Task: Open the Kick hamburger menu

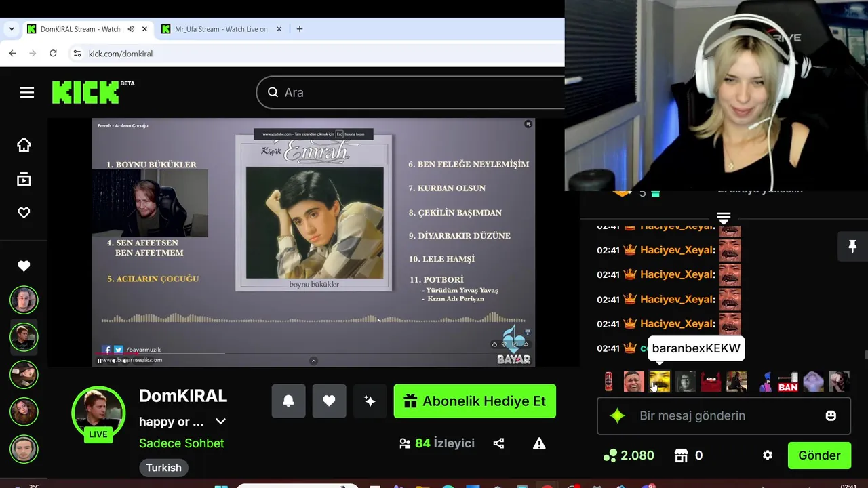Action: [27, 92]
